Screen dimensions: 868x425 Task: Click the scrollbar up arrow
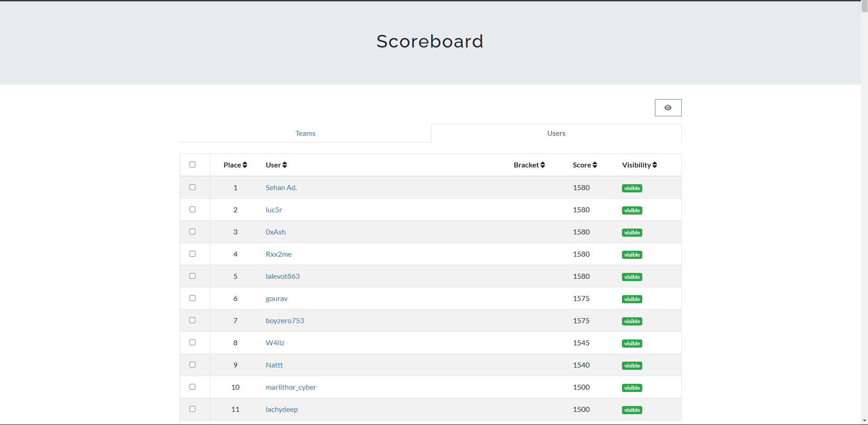[864, 4]
